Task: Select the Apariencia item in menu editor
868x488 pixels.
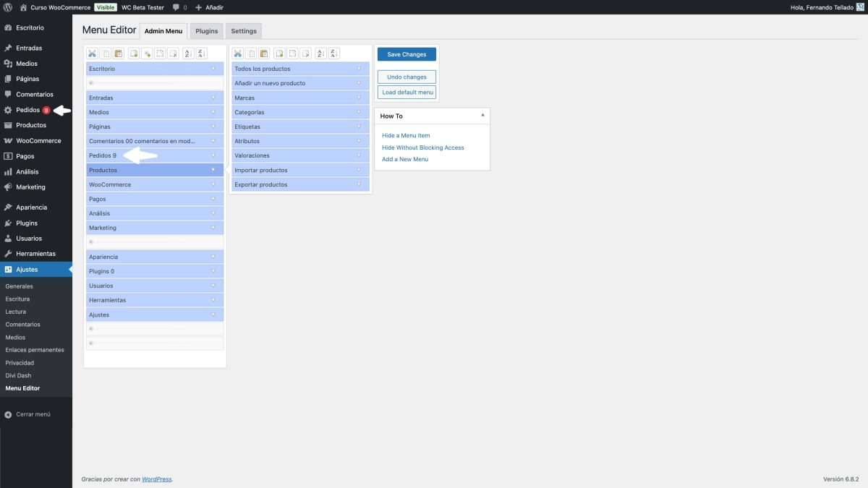Action: (x=155, y=257)
